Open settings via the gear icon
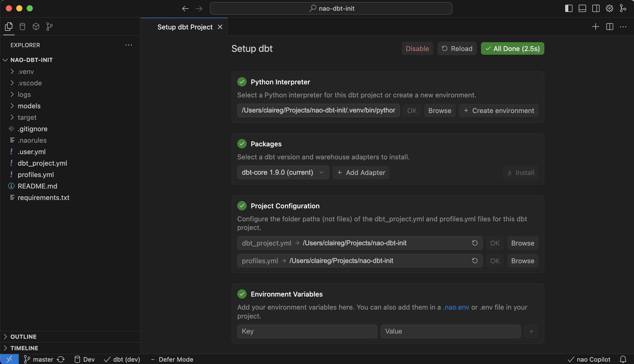The width and height of the screenshot is (634, 364). (609, 8)
